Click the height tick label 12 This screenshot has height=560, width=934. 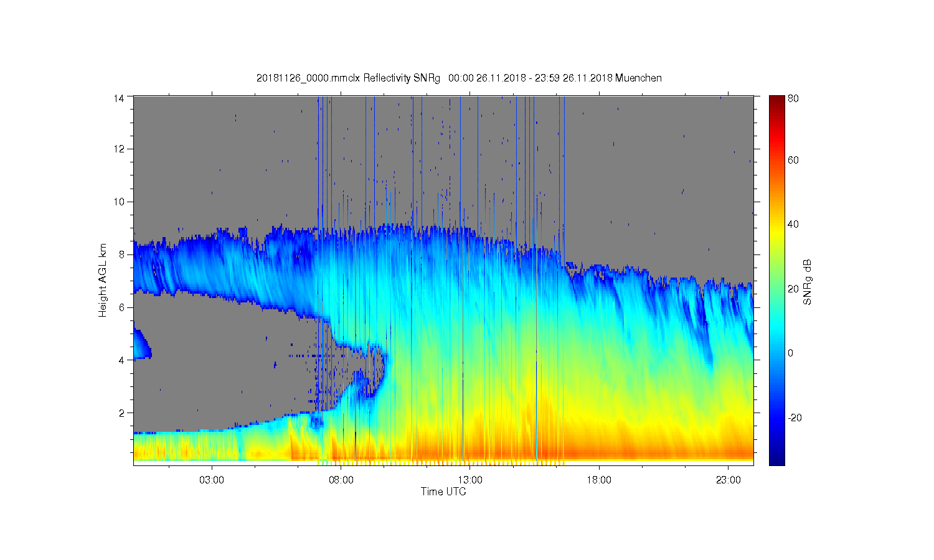120,149
